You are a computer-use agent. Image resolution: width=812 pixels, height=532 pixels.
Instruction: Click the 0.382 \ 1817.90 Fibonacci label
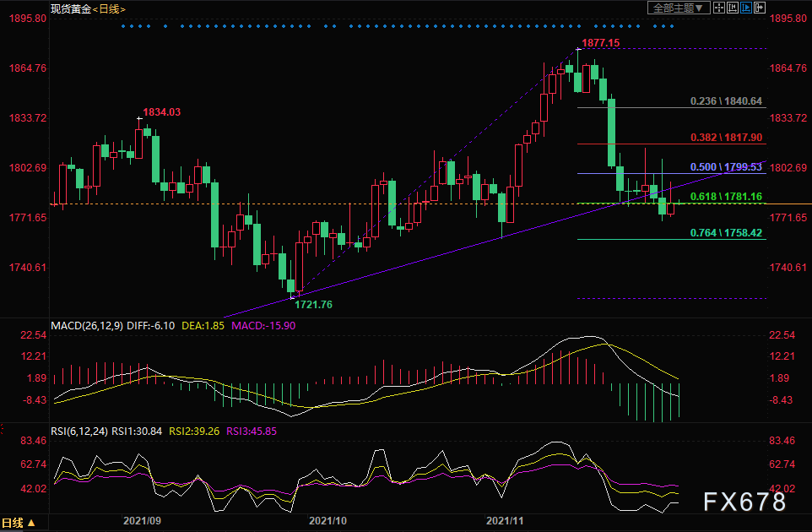[726, 138]
